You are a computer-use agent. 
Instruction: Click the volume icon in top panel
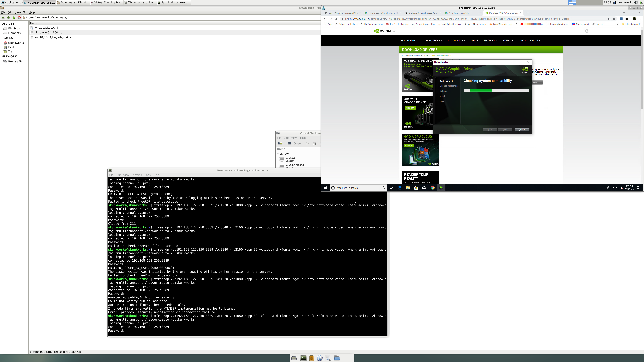coord(636,3)
